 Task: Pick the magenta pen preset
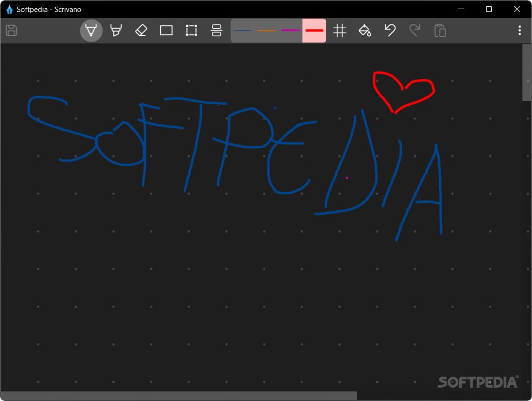pyautogui.click(x=290, y=31)
